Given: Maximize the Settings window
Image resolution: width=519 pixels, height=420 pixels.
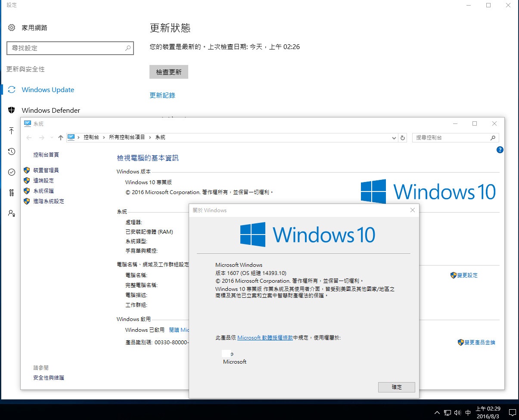Looking at the screenshot, I should [x=488, y=5].
